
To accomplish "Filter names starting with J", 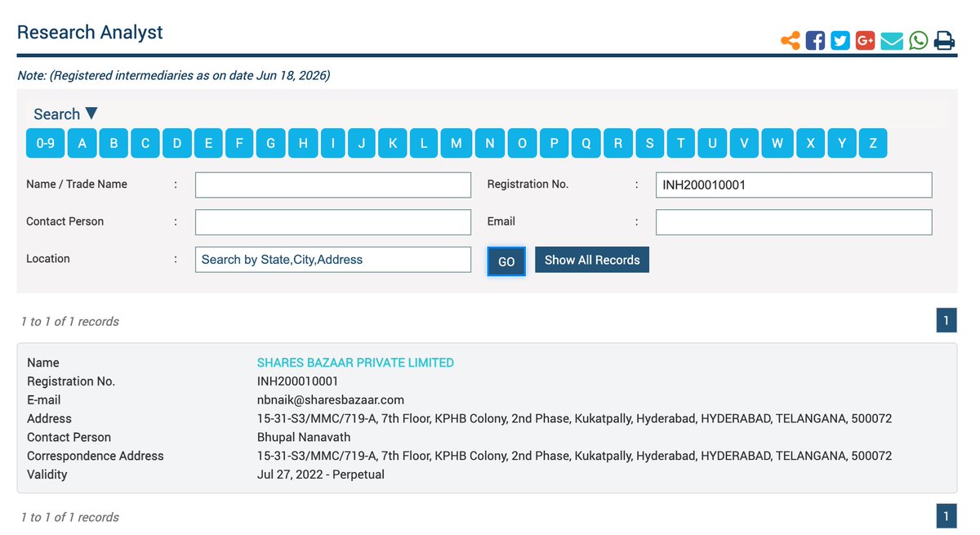I will point(361,143).
